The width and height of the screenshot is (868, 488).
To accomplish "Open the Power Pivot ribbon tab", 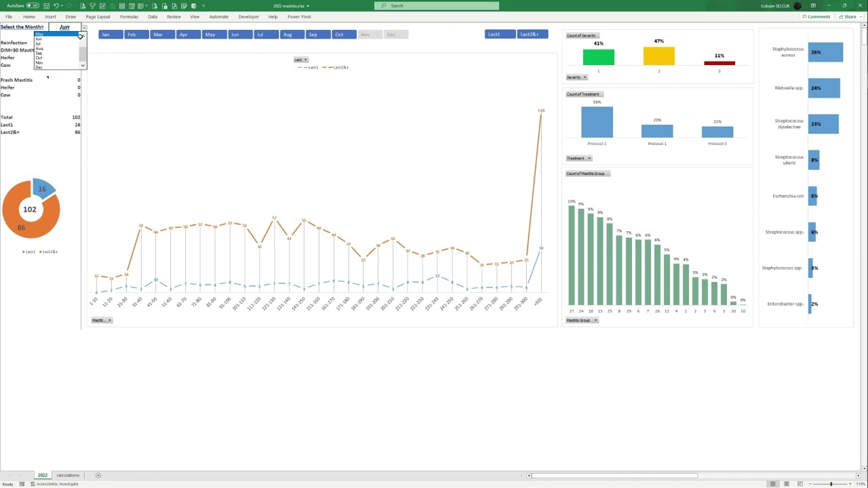I will pyautogui.click(x=299, y=16).
